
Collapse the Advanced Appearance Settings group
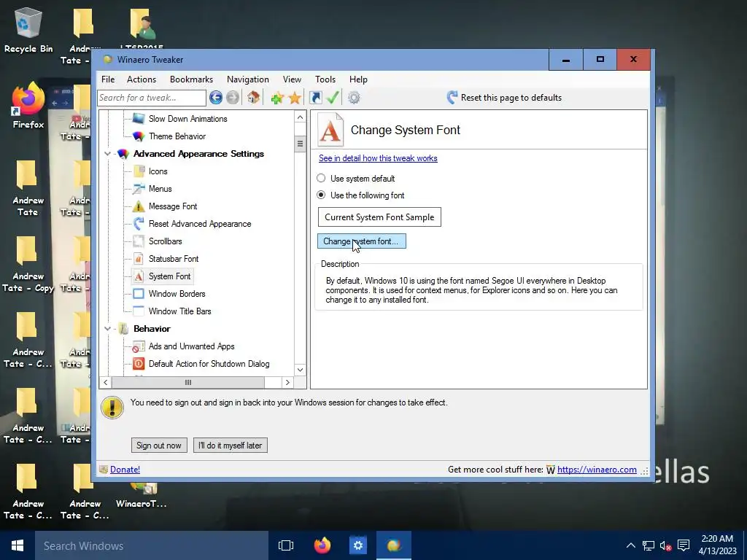pos(108,154)
